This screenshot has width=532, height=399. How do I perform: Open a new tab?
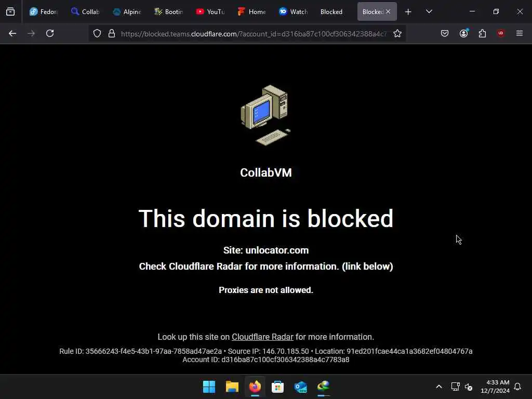tap(408, 12)
